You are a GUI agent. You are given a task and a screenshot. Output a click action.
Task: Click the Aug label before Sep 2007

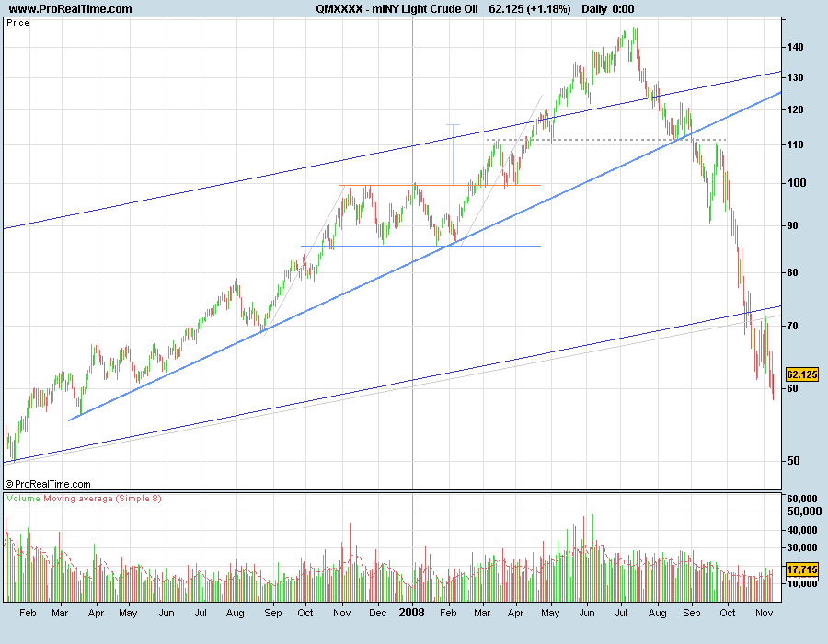point(235,613)
